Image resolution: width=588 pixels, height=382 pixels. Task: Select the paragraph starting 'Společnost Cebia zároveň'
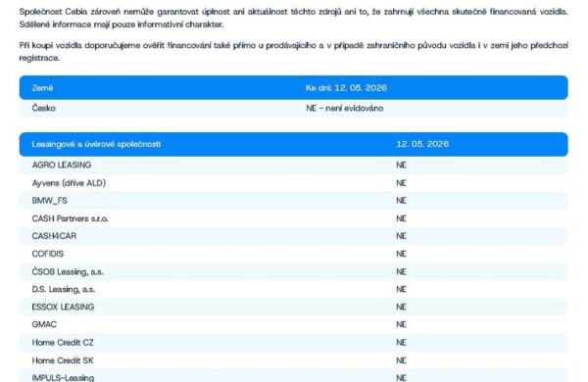click(x=294, y=18)
